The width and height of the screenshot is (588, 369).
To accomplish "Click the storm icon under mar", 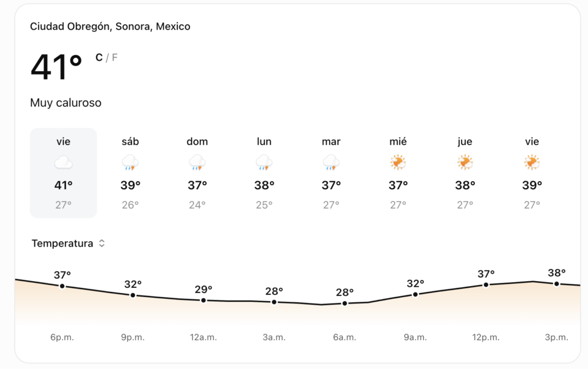I will click(x=331, y=163).
